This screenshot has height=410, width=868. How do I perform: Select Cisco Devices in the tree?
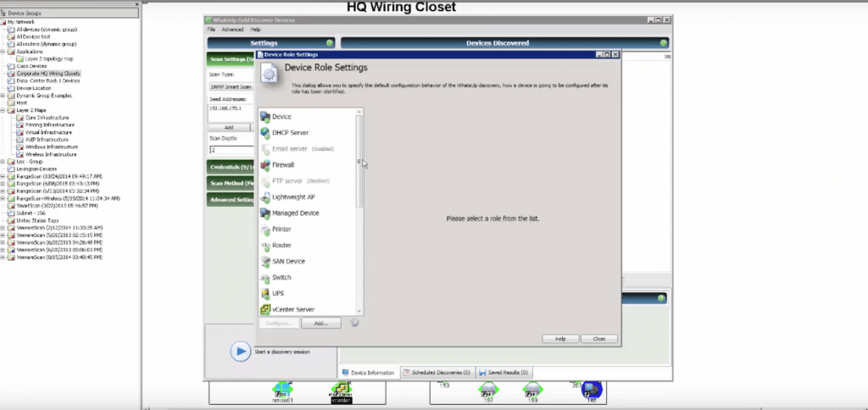(x=31, y=66)
